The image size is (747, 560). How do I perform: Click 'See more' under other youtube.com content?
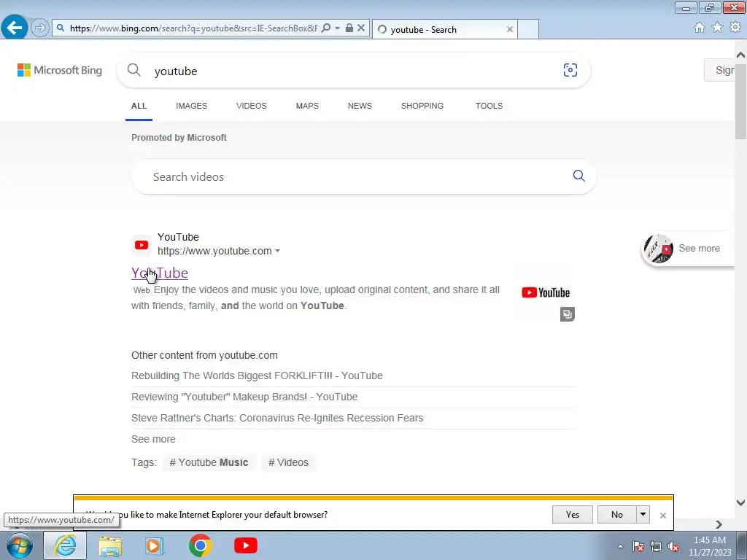(153, 439)
